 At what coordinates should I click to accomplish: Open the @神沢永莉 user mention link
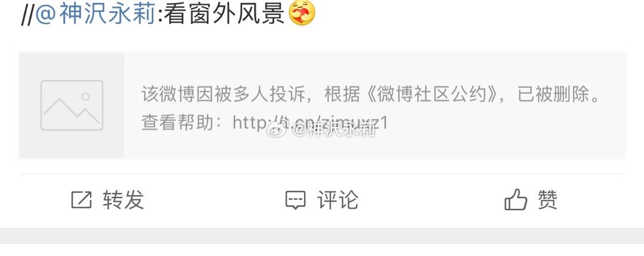[x=95, y=14]
